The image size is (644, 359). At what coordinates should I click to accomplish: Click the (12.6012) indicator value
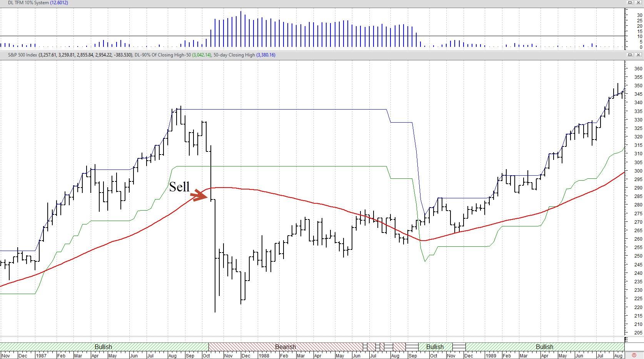pyautogui.click(x=59, y=3)
